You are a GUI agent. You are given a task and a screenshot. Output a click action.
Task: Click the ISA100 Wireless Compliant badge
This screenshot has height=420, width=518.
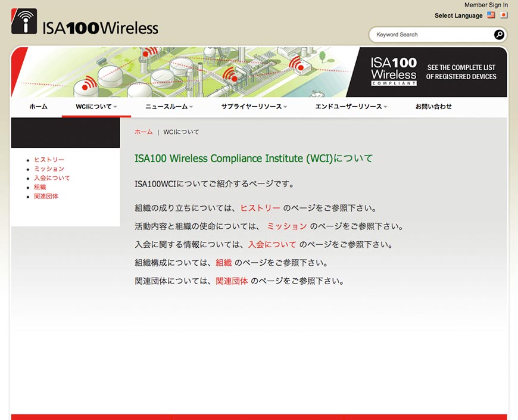394,71
